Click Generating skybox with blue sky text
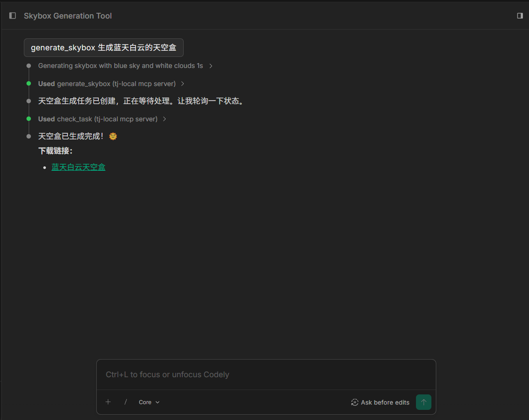This screenshot has width=529, height=420. coord(121,66)
